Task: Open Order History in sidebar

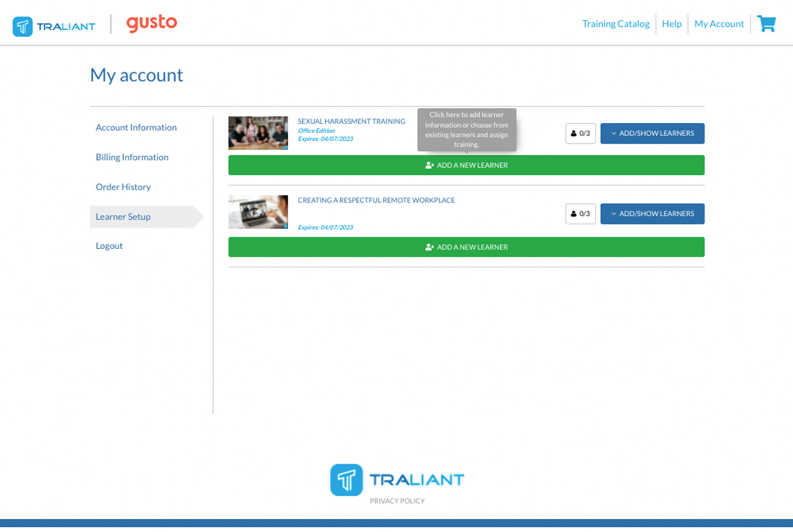Action: pyautogui.click(x=123, y=187)
